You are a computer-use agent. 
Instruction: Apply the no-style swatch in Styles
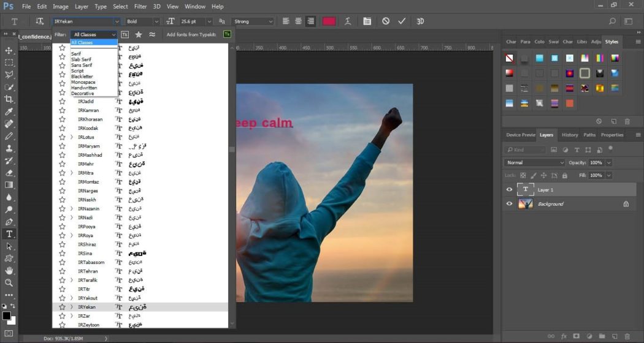coord(509,58)
